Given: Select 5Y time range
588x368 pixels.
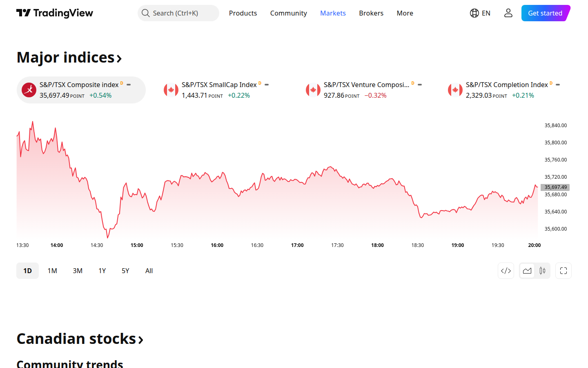Looking at the screenshot, I should (x=125, y=271).
